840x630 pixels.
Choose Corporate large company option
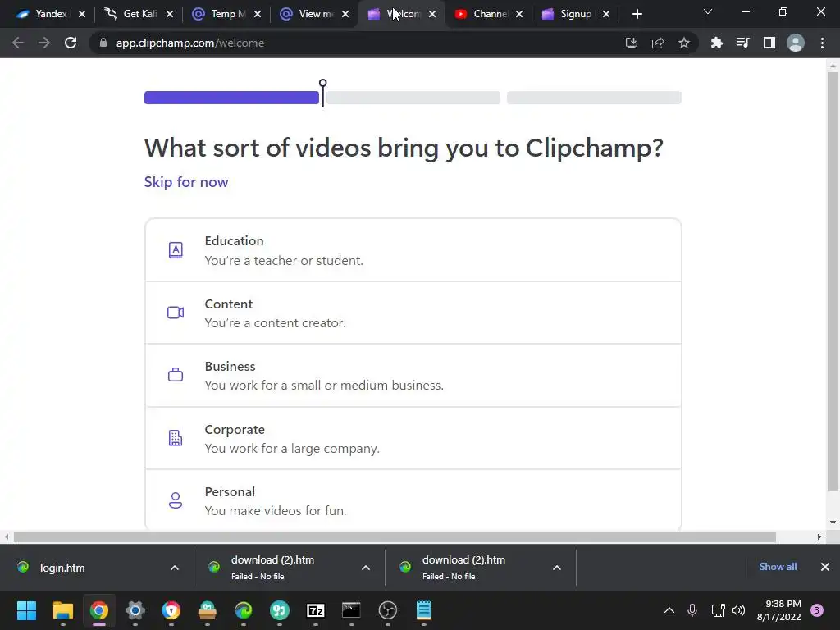413,438
